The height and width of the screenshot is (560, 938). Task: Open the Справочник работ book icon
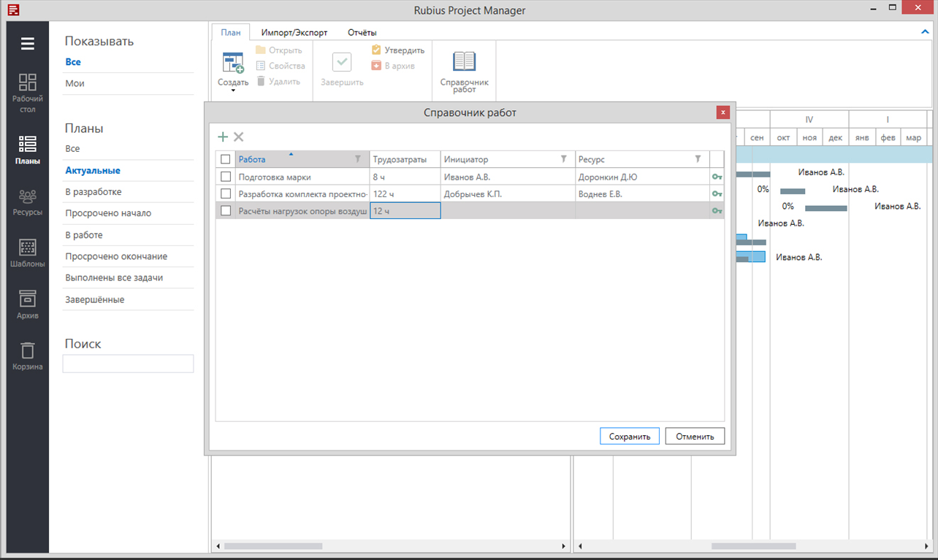pos(464,62)
